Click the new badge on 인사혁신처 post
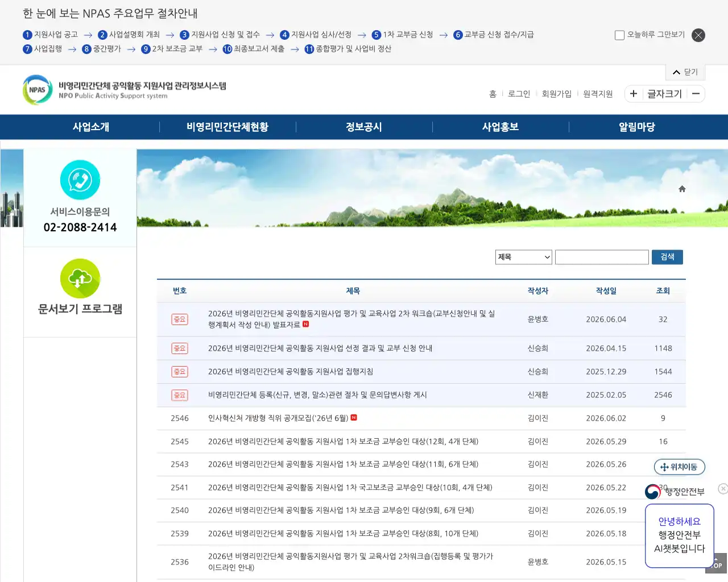The height and width of the screenshot is (582, 728). tap(354, 418)
